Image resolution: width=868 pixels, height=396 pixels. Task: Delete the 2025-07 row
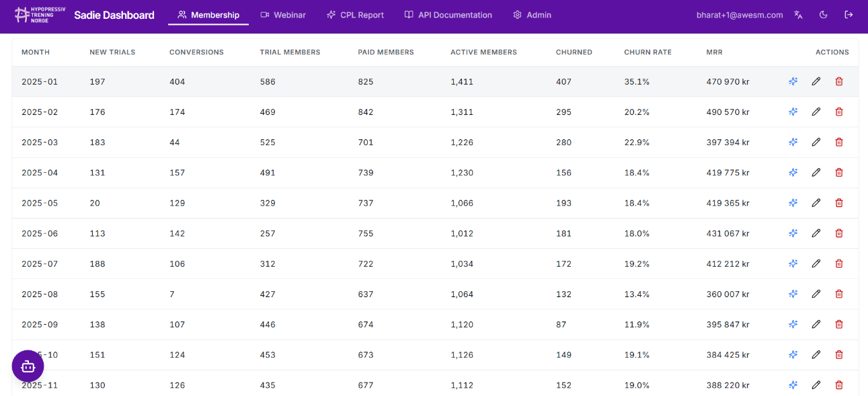click(839, 264)
